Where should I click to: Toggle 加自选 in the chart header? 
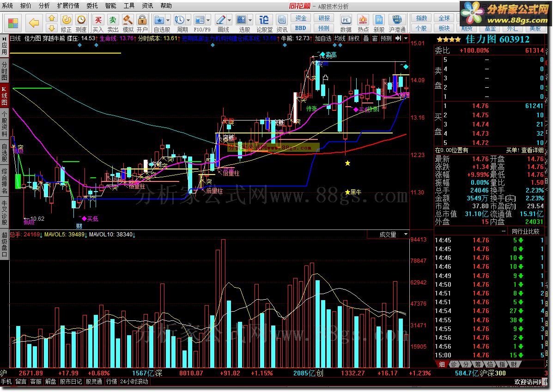click(323, 38)
